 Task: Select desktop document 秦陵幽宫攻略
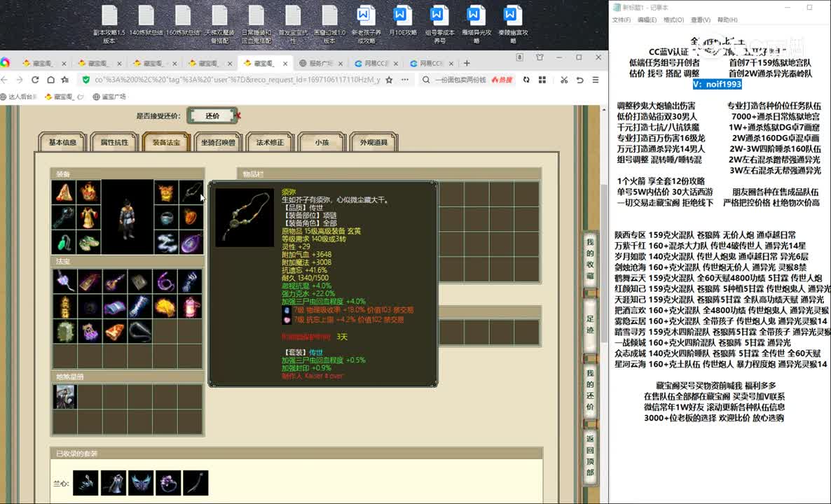click(513, 25)
